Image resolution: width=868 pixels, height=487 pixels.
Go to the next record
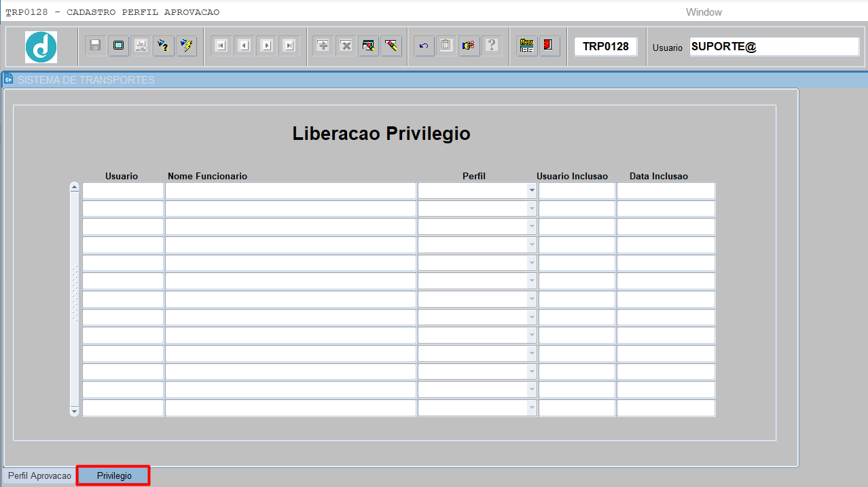click(267, 46)
